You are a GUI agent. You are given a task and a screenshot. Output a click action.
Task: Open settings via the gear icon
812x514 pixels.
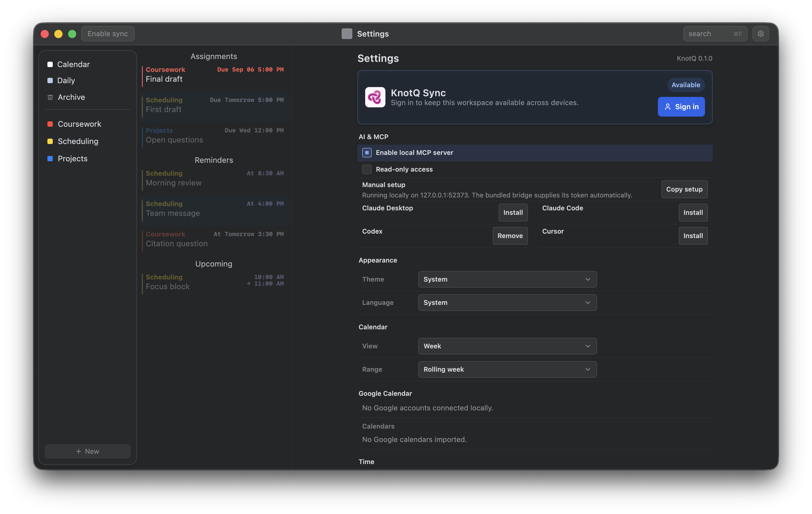pos(760,34)
